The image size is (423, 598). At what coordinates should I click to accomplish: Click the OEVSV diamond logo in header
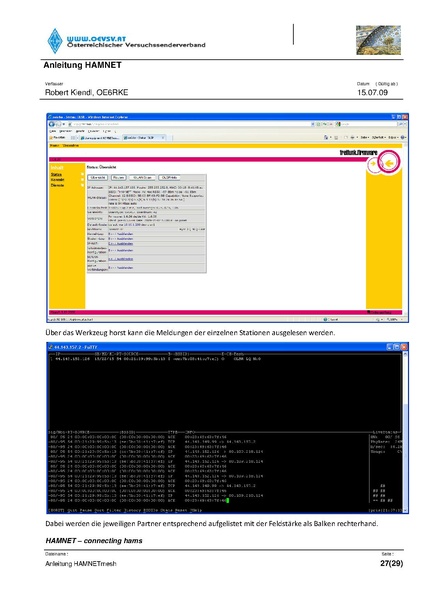pos(55,41)
